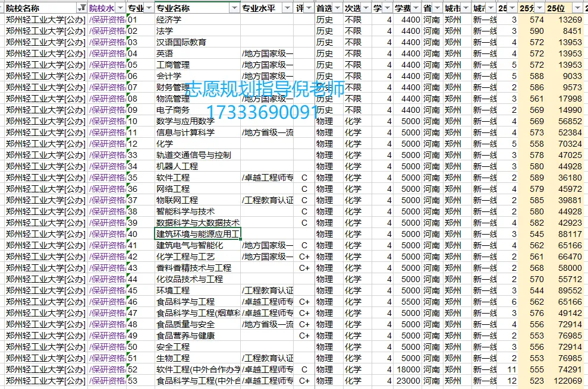Click the major cell 汉语国际教育

[x=197, y=42]
